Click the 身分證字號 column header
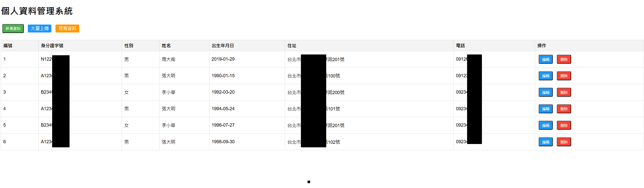Image resolution: width=644 pixels, height=188 pixels. pyautogui.click(x=52, y=46)
